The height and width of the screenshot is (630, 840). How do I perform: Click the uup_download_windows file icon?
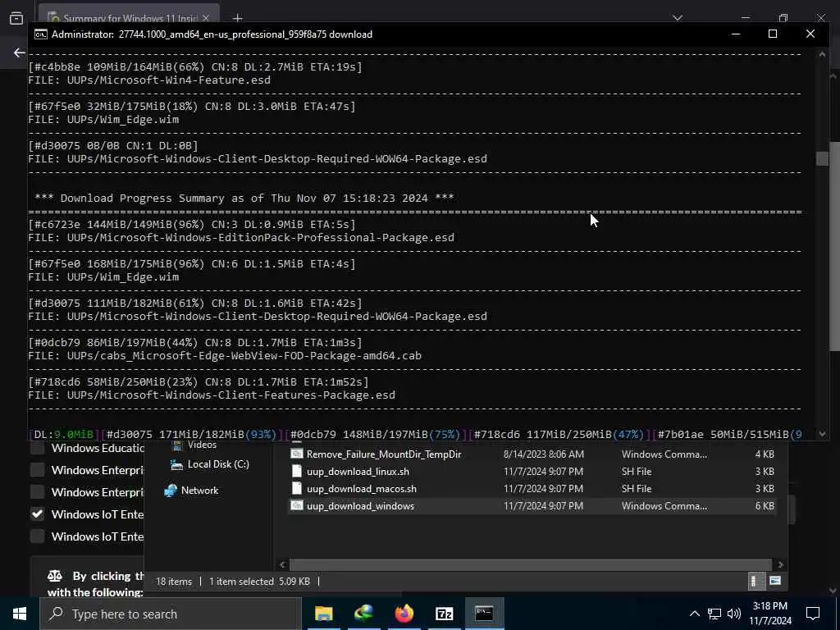tap(297, 505)
